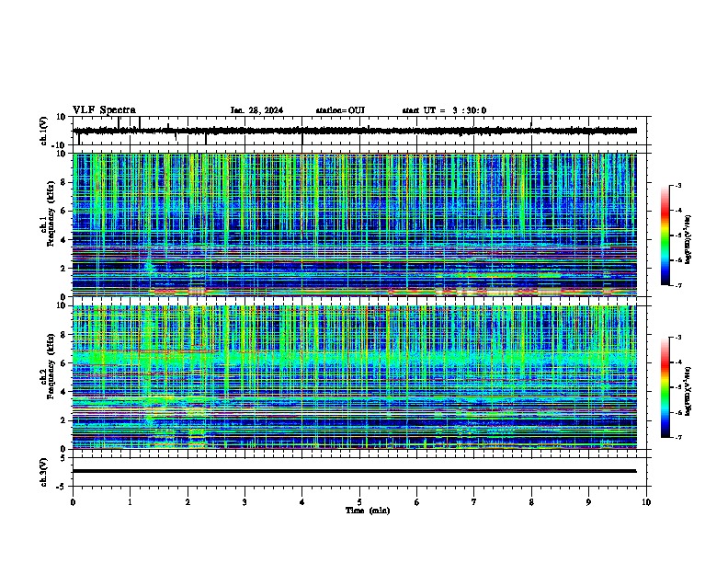Click the color scale bar beside ch.2 spectrogram

point(665,387)
